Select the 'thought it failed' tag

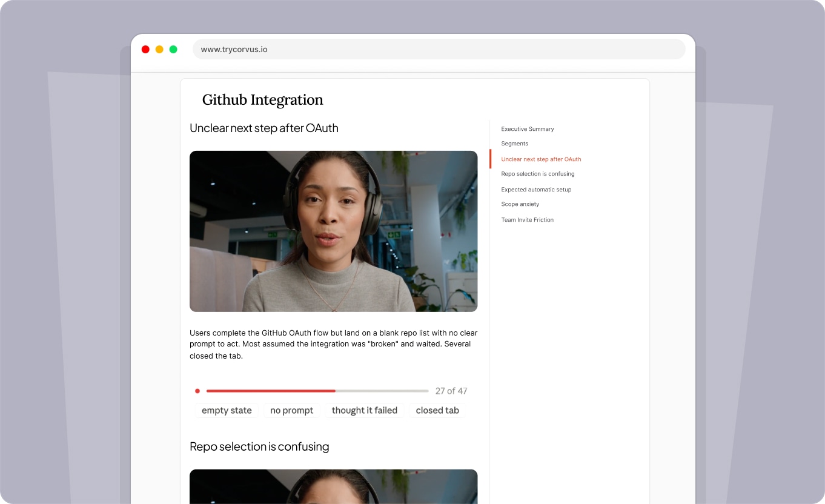(364, 411)
